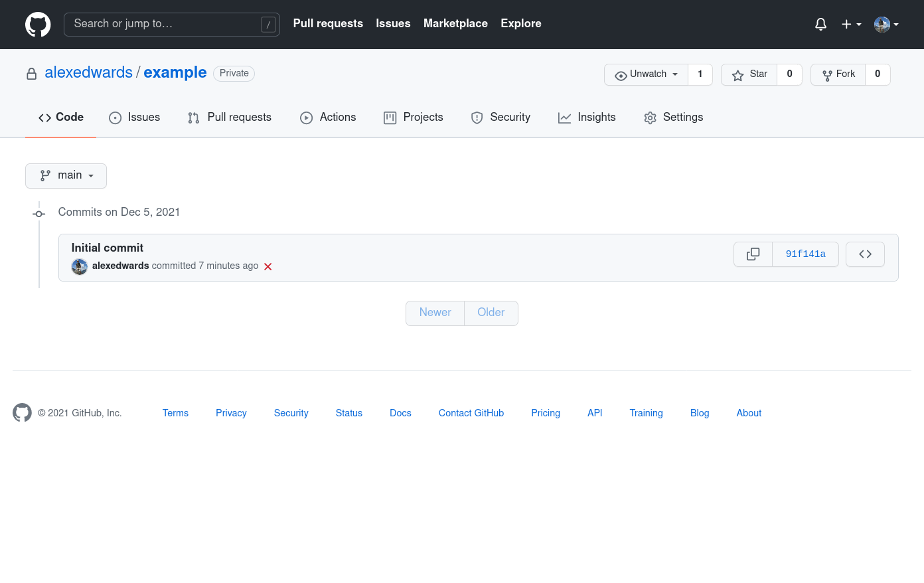Open the Training footer link
Image resolution: width=924 pixels, height=583 pixels.
tap(647, 413)
